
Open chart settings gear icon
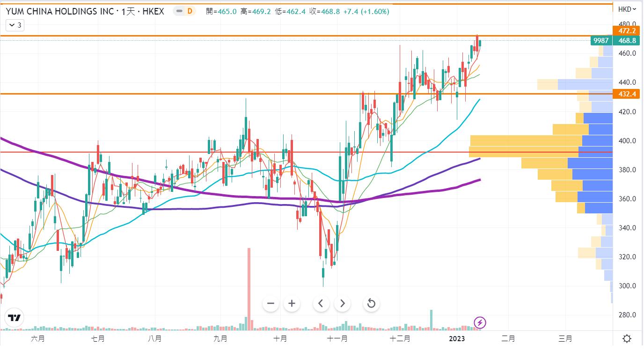click(627, 338)
